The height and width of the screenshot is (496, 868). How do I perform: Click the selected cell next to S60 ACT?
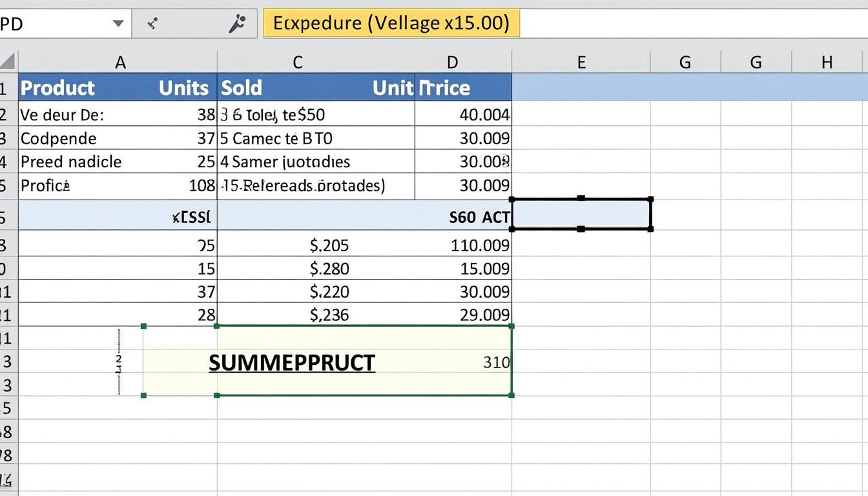click(x=581, y=214)
